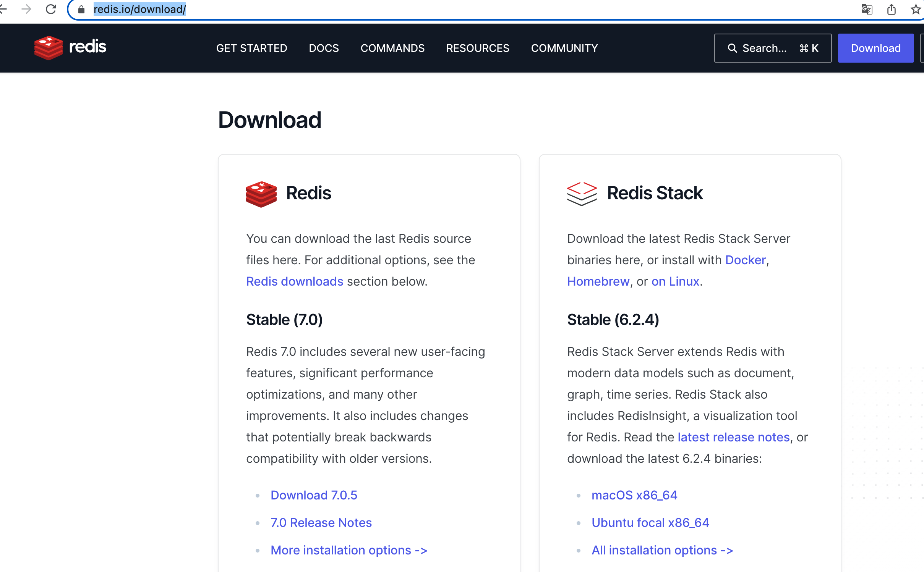Click the browser forward arrow
The height and width of the screenshot is (572, 924).
click(26, 9)
